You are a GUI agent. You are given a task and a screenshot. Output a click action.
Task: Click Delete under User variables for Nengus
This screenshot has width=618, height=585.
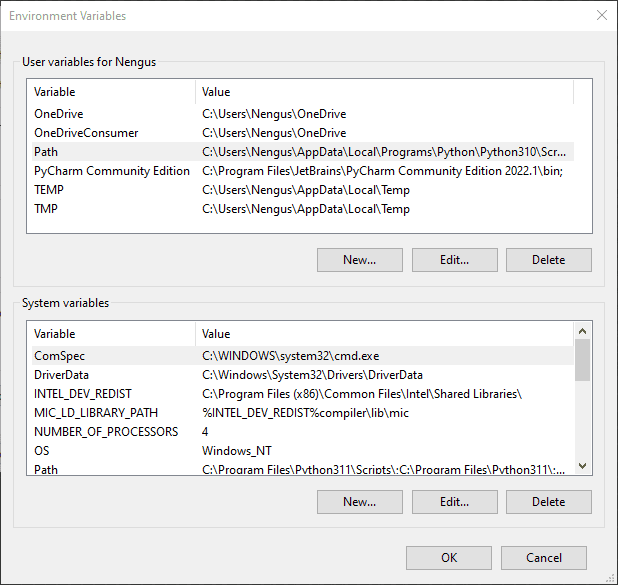(x=549, y=260)
